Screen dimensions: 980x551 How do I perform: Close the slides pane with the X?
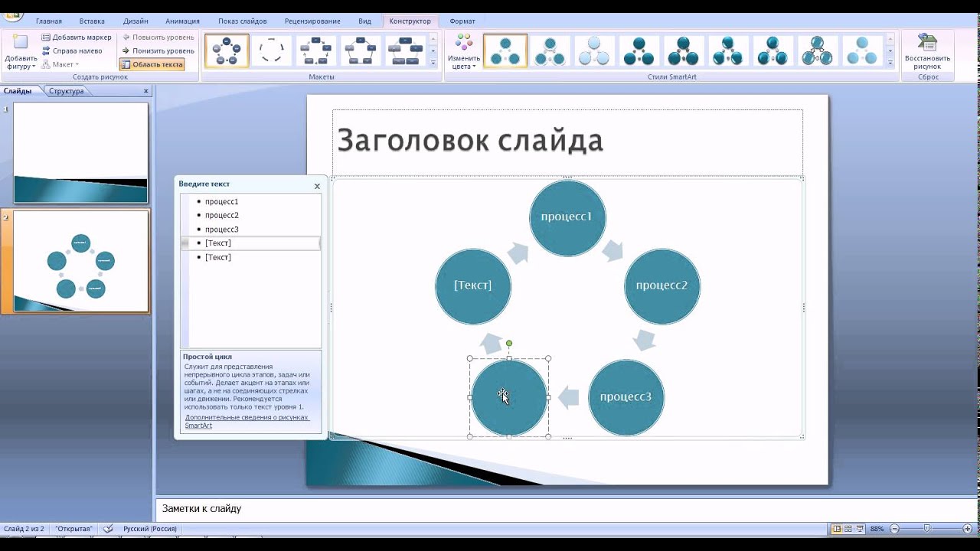(x=146, y=91)
